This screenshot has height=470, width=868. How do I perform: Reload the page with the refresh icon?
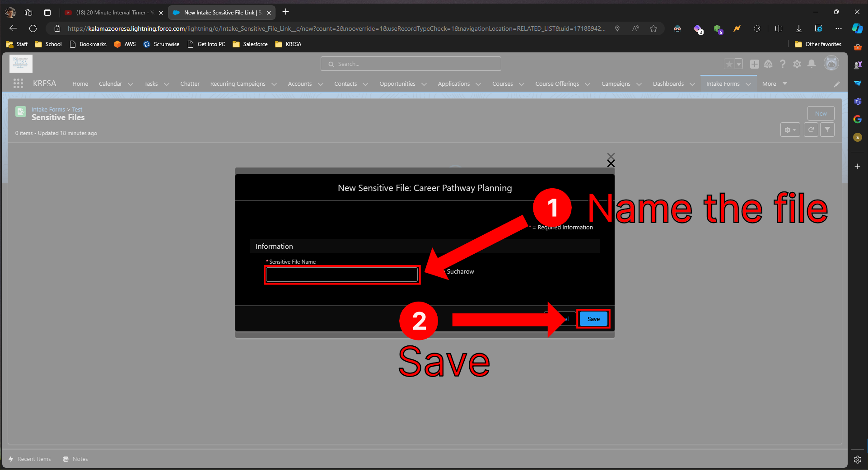click(33, 28)
